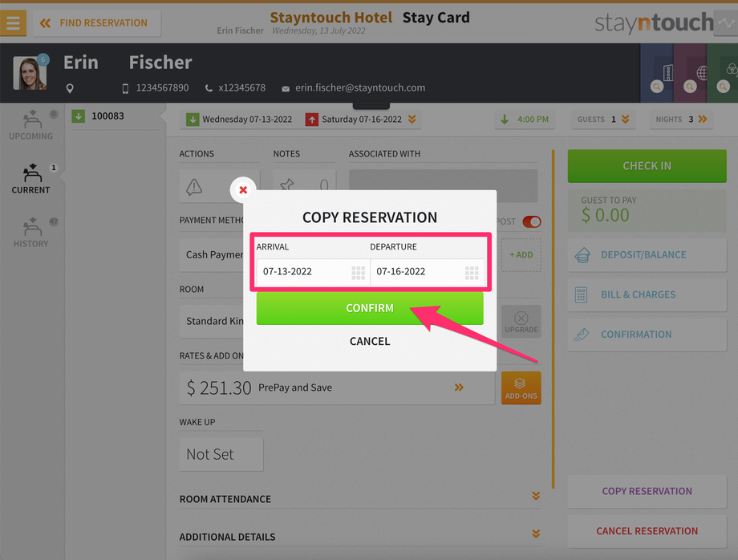Image resolution: width=738 pixels, height=560 pixels.
Task: Click Erin Fischer's guest photo
Action: [x=30, y=73]
